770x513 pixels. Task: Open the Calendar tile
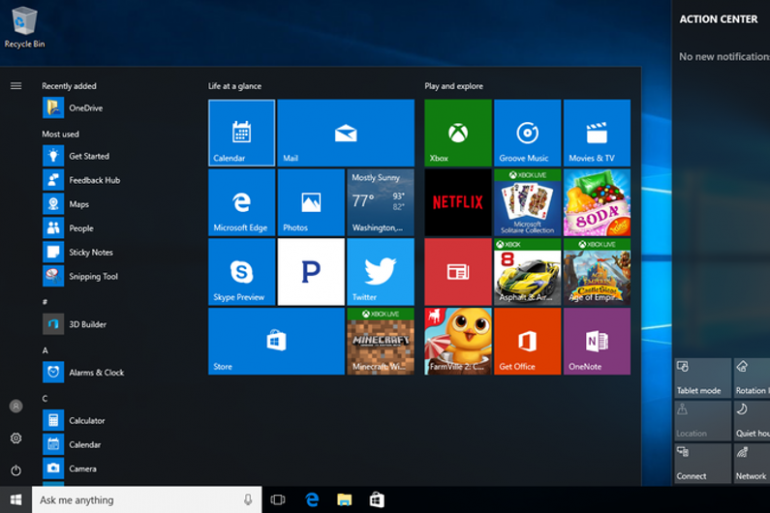point(242,133)
